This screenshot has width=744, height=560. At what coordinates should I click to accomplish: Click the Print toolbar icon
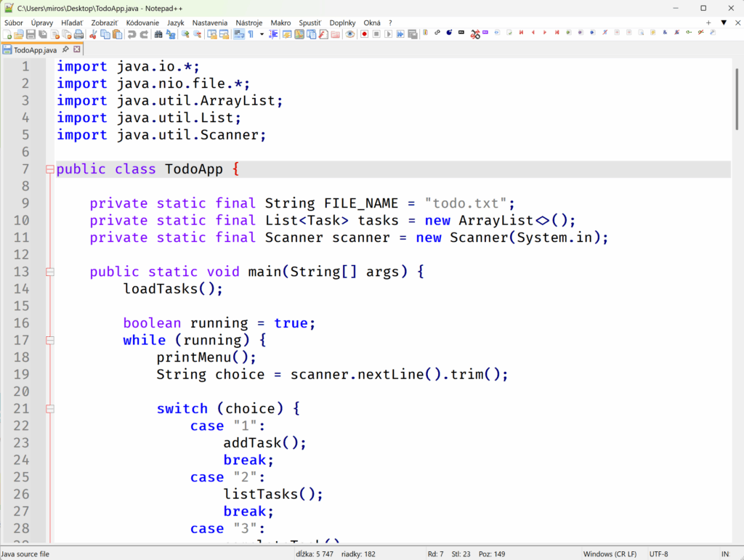pyautogui.click(x=78, y=34)
